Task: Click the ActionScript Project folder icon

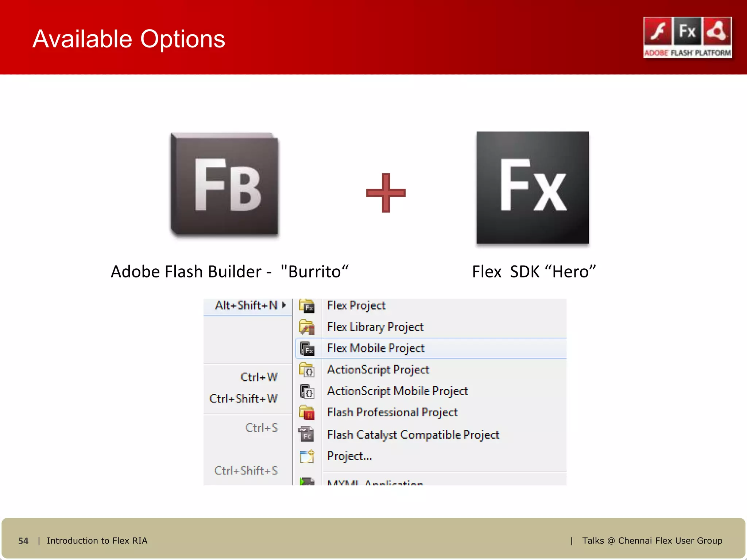Action: pyautogui.click(x=307, y=370)
